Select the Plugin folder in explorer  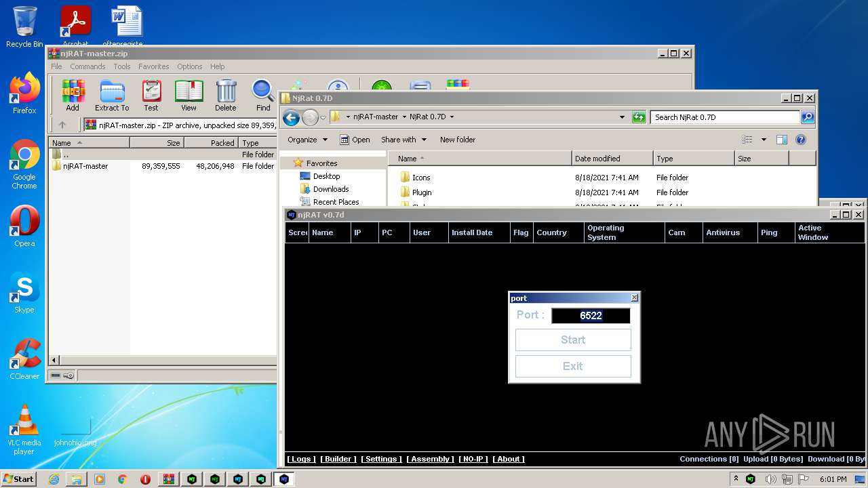click(x=422, y=192)
